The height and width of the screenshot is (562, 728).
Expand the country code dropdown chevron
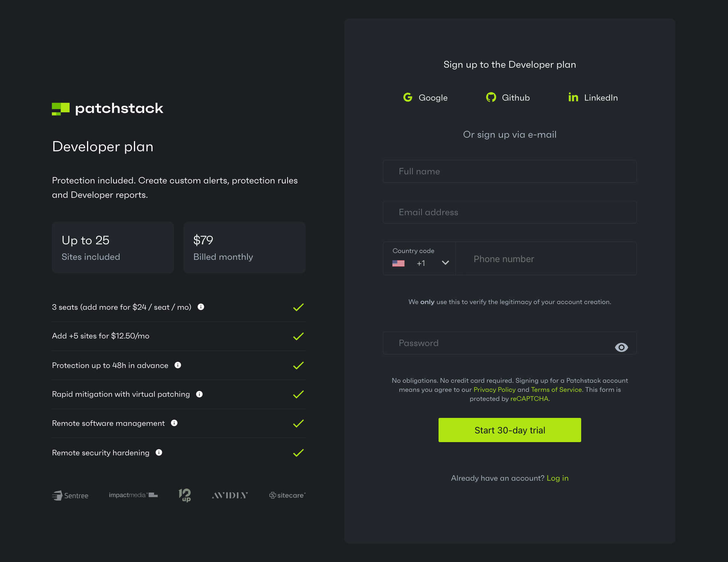[445, 263]
